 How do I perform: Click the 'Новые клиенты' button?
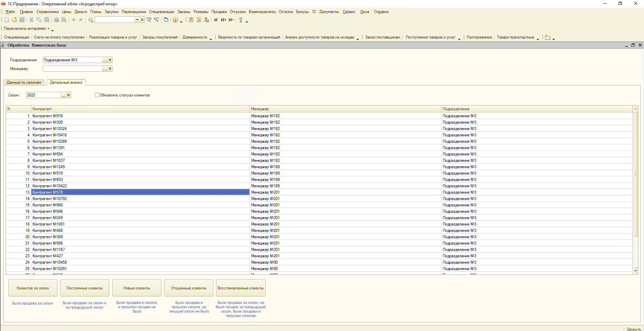[x=137, y=288]
